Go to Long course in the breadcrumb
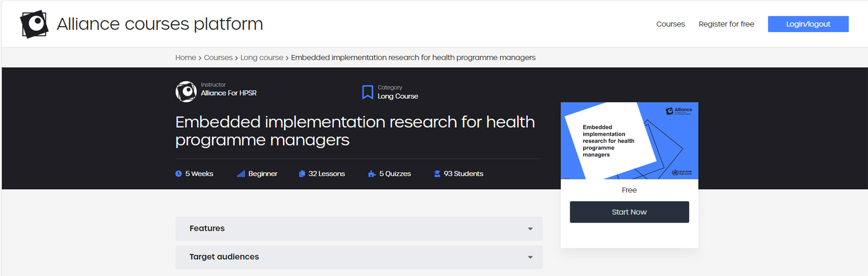Screen dimensions: 868x276 262,58
